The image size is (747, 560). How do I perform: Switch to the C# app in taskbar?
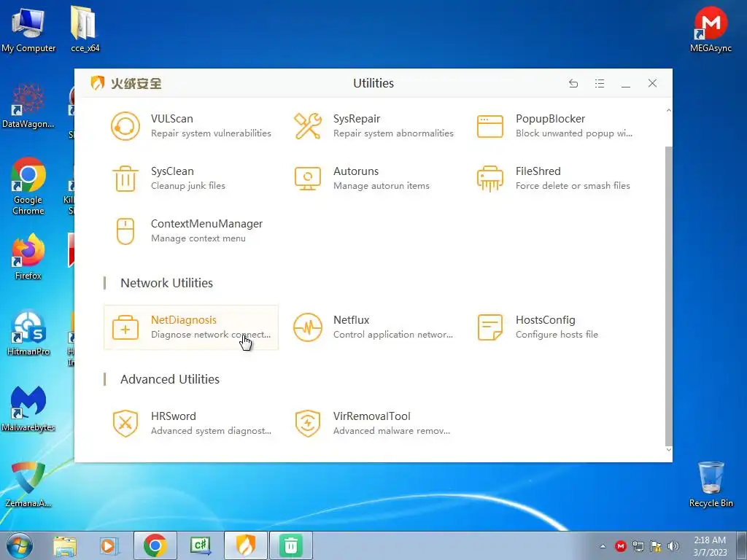(x=200, y=545)
